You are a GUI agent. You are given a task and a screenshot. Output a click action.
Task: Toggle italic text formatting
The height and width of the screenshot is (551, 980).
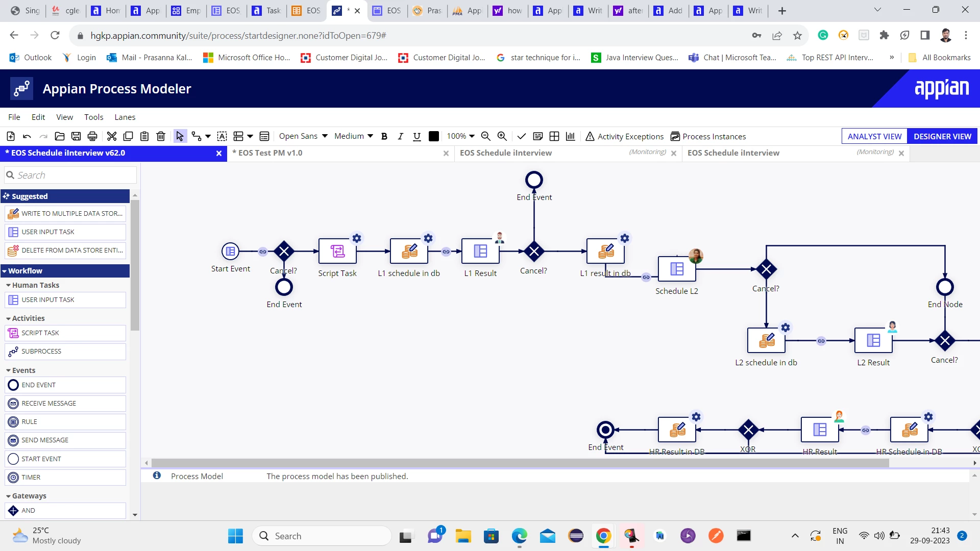tap(401, 136)
